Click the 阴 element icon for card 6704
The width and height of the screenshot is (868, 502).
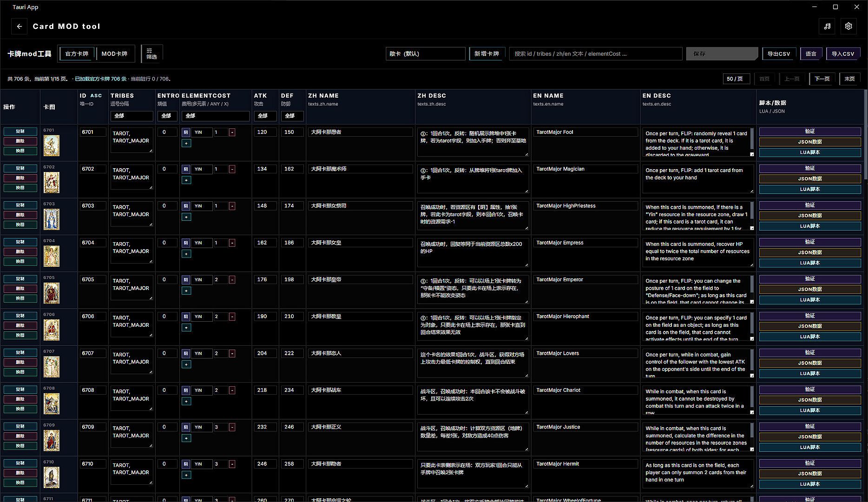coord(186,243)
